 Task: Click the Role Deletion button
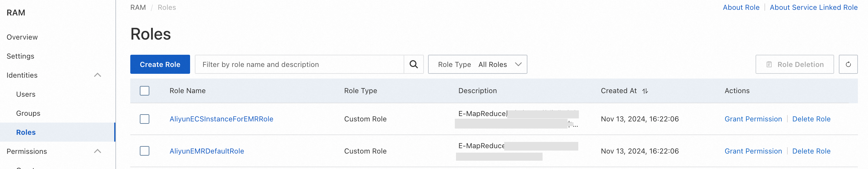coord(794,65)
